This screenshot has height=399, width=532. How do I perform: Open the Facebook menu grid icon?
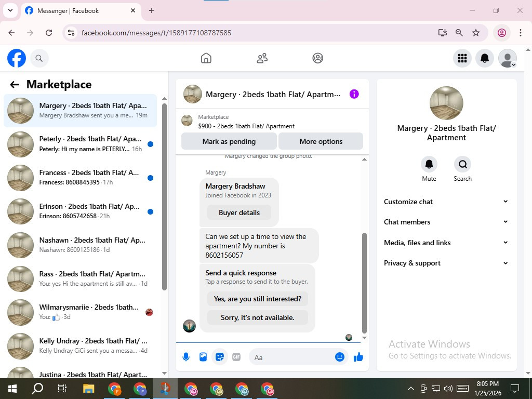click(462, 58)
